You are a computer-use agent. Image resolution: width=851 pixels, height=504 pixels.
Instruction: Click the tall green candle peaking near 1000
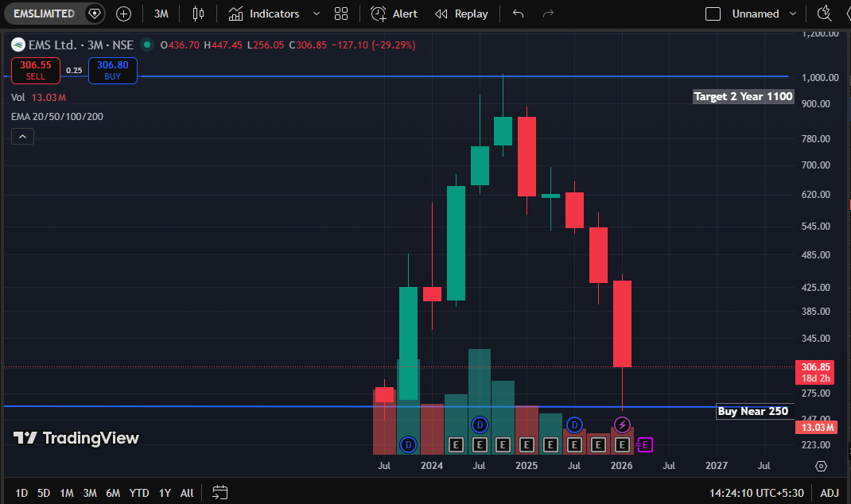(x=503, y=130)
